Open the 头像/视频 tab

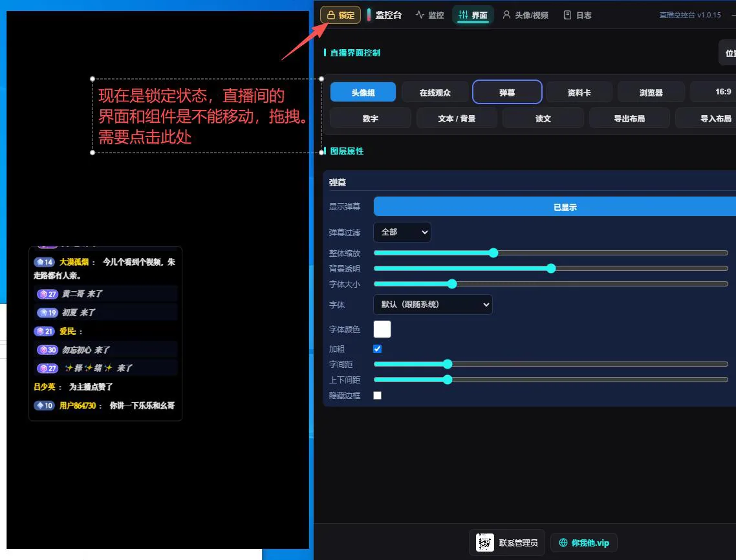[x=525, y=15]
